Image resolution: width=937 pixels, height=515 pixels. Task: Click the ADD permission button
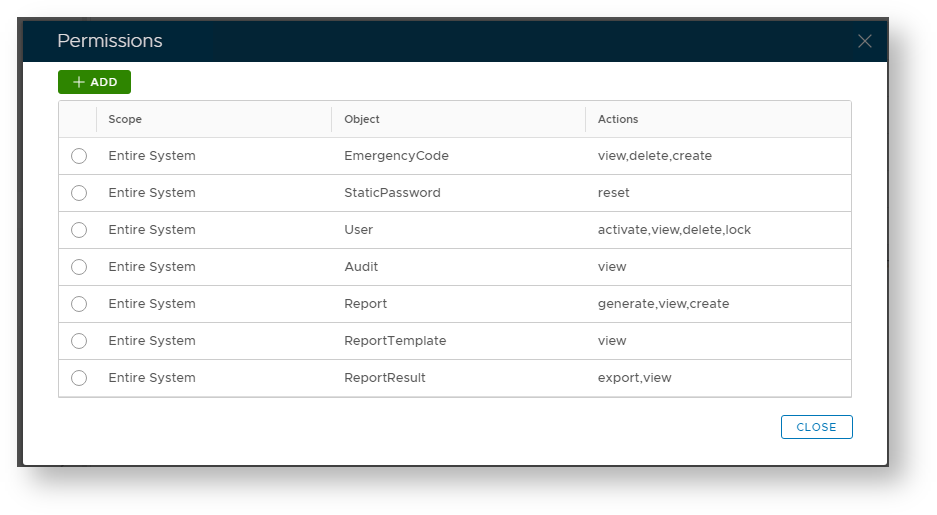click(x=94, y=82)
